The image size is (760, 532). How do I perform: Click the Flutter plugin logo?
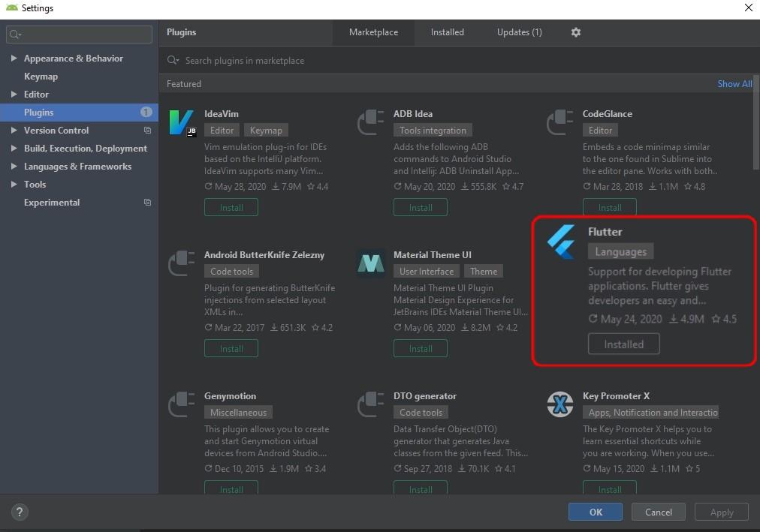(561, 242)
